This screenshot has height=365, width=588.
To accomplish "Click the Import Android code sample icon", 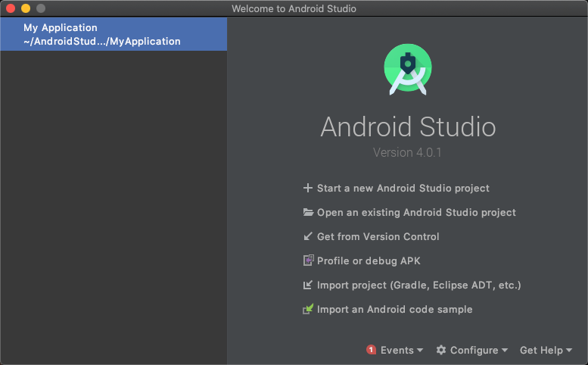I will 308,309.
